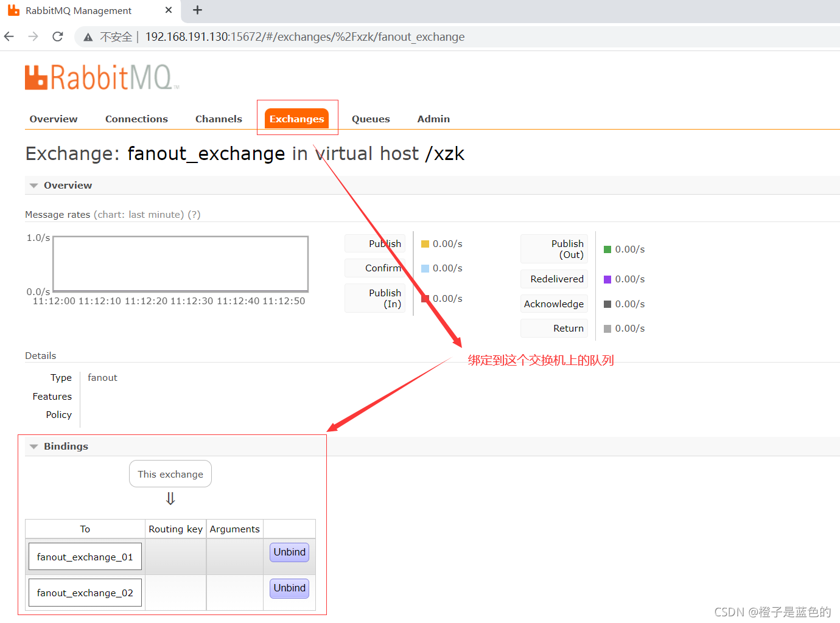Click the Confirm light-blue swatch

[x=425, y=268]
